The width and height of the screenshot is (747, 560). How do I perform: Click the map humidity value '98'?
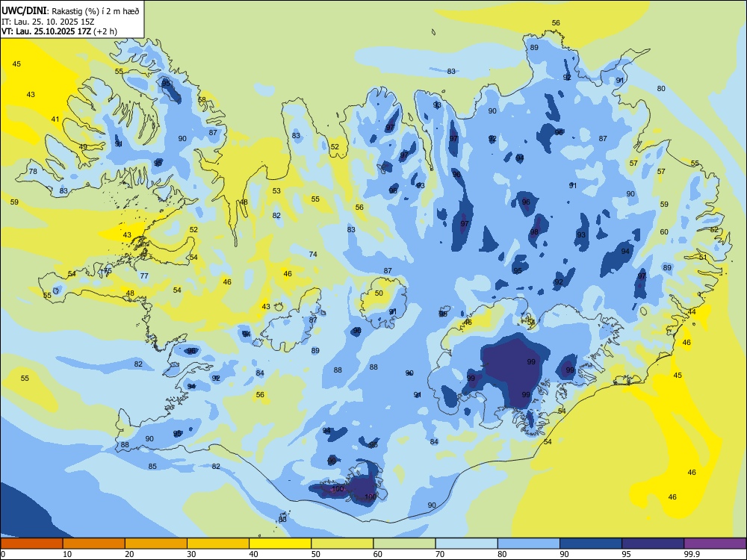coord(534,232)
